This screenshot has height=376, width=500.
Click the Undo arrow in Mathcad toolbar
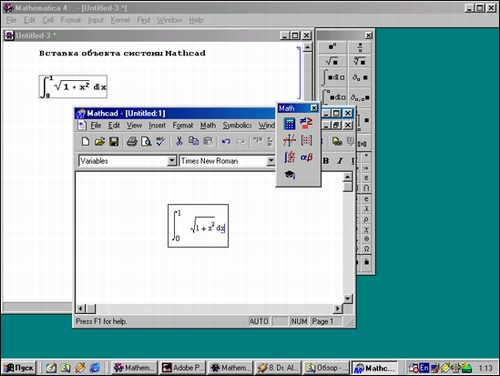[x=226, y=142]
